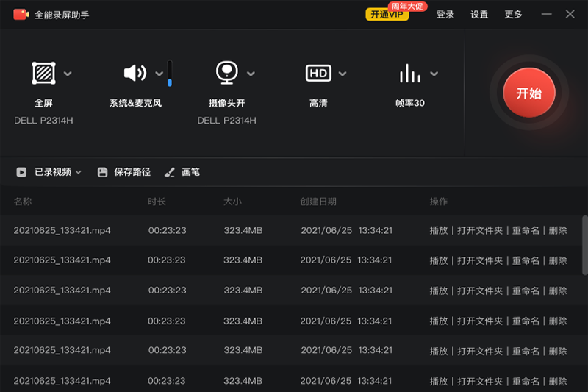
Task: Expand the audio source dropdown arrow
Action: pos(159,74)
